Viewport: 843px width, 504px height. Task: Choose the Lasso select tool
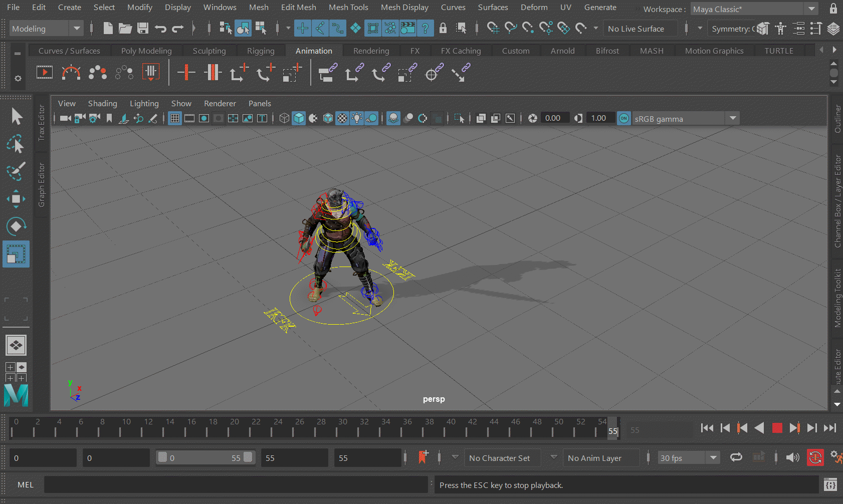(16, 144)
